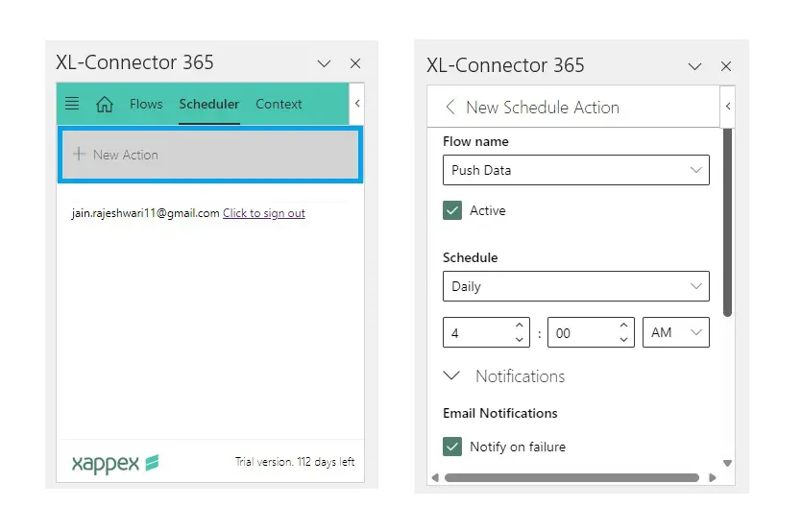The image size is (802, 532).
Task: Click the Home icon in the toolbar
Action: pyautogui.click(x=105, y=105)
